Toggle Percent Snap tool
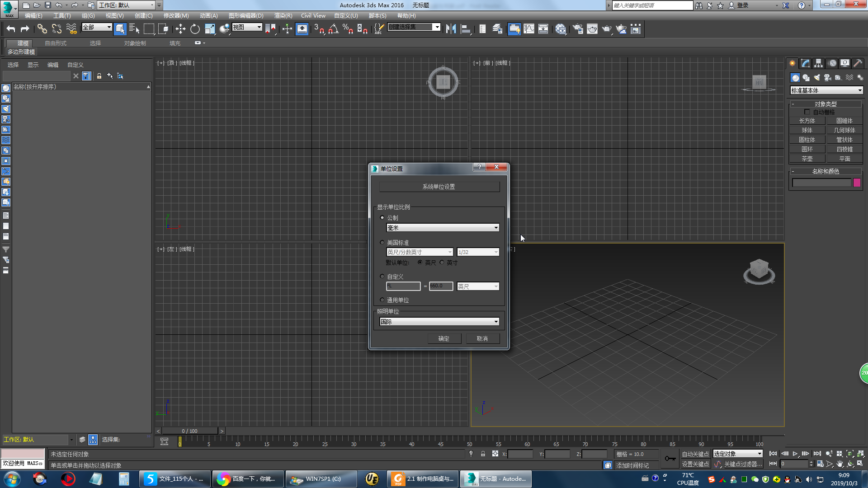This screenshot has width=868, height=488. pyautogui.click(x=348, y=29)
